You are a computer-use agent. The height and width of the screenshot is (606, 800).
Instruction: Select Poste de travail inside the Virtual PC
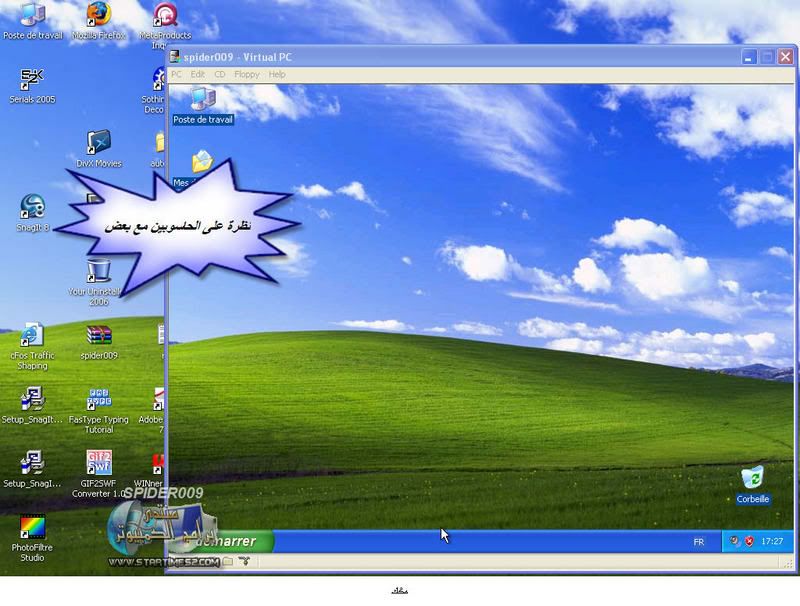(203, 106)
